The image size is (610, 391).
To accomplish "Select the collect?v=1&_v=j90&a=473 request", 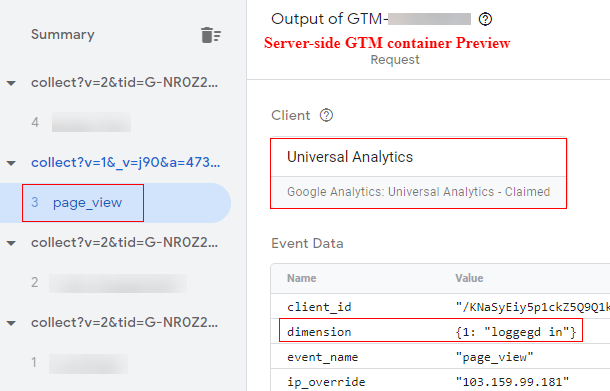I will coord(126,162).
